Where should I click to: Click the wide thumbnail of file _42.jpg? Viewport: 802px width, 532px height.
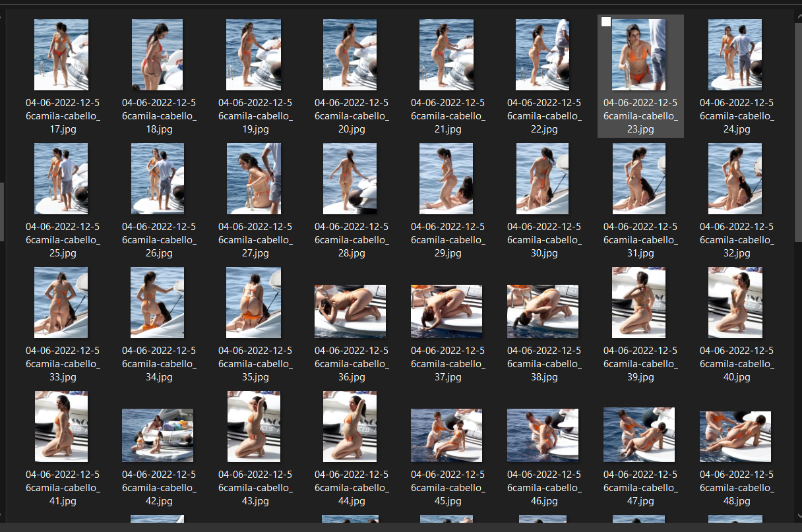pos(158,435)
